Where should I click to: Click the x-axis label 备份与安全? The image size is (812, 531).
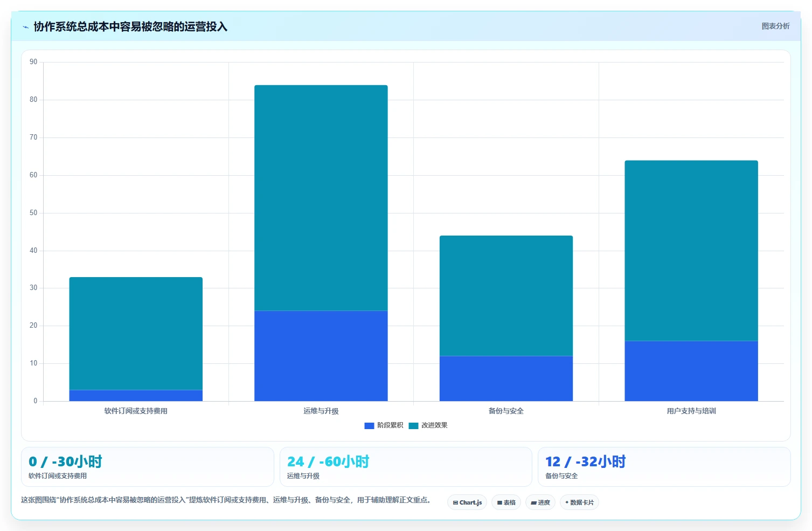506,411
